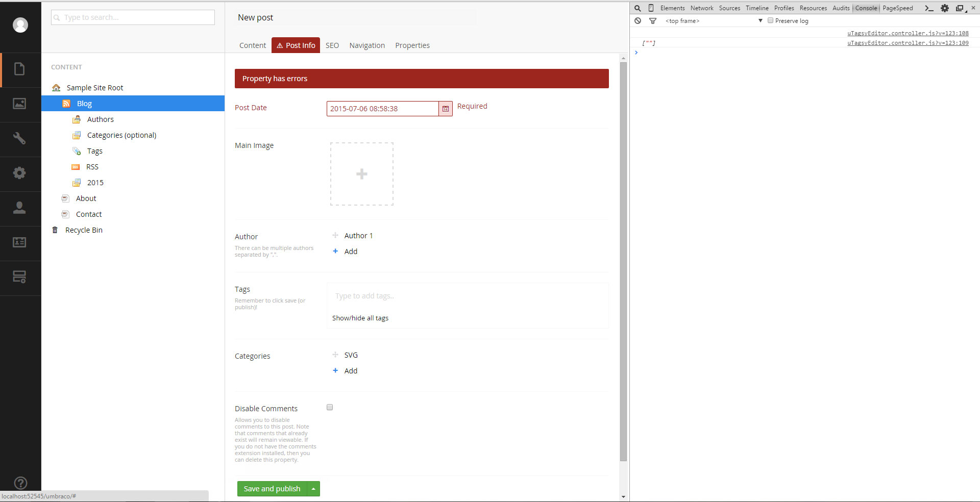Select the RSS tree node
This screenshot has height=502, width=980.
pyautogui.click(x=92, y=167)
